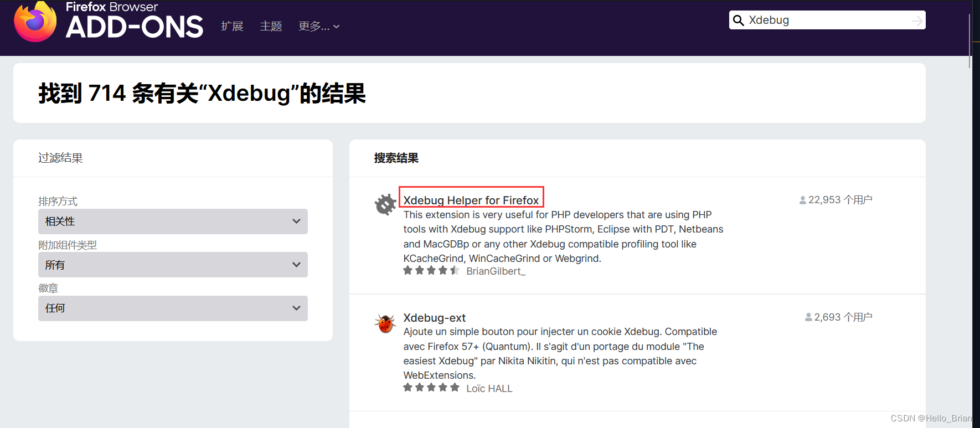Click user icon beside 22,953
980x428 pixels.
(x=803, y=200)
